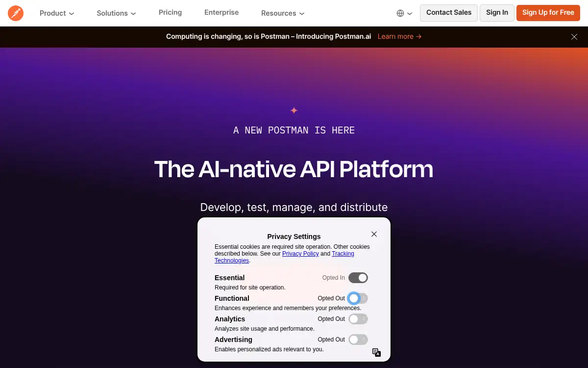Enable Functional cookies toggle

pyautogui.click(x=358, y=298)
